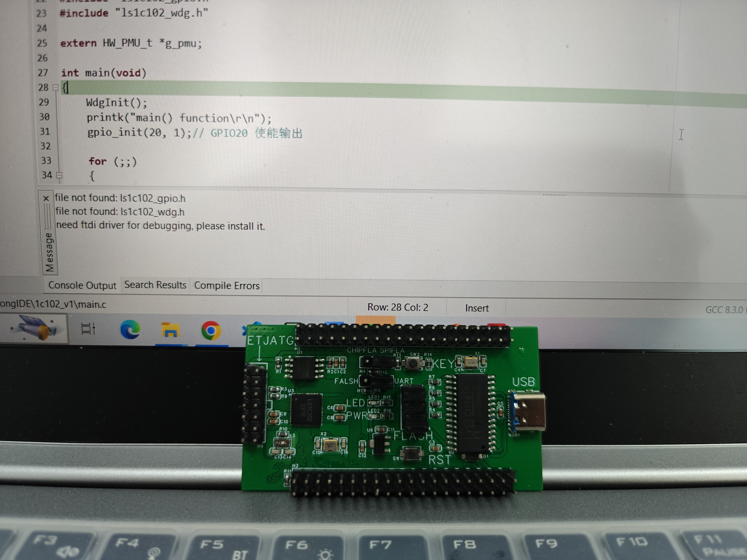The width and height of the screenshot is (747, 560).
Task: Switch to Google Chrome on the taskbar
Action: pyautogui.click(x=211, y=330)
